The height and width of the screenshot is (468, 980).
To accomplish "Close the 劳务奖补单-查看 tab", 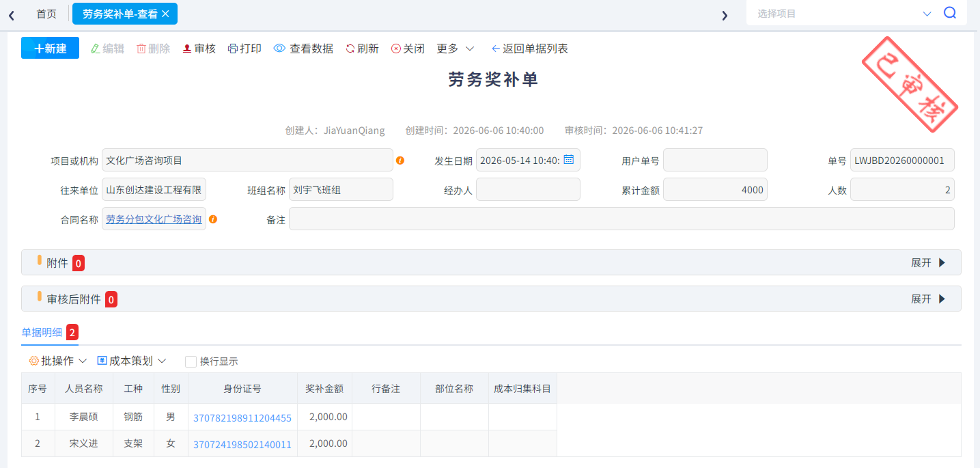I will [165, 14].
